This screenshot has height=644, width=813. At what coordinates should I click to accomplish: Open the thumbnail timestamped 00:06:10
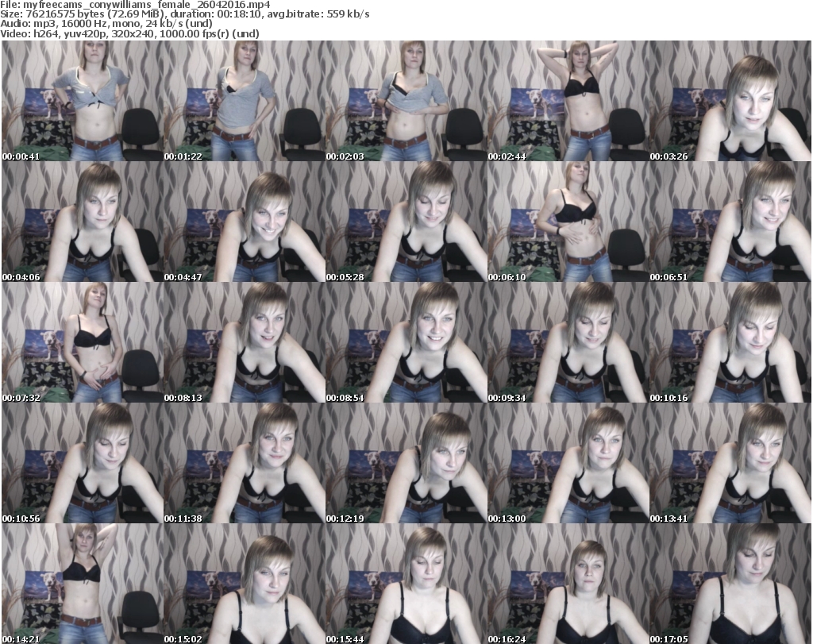coord(568,222)
